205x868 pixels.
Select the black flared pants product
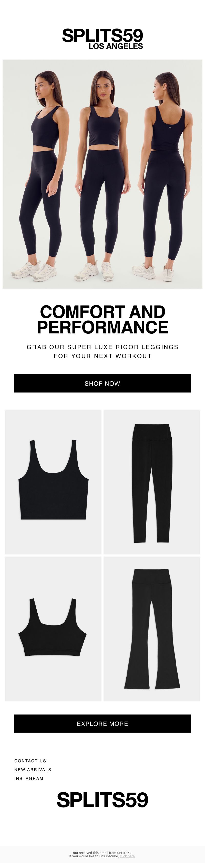[152, 629]
